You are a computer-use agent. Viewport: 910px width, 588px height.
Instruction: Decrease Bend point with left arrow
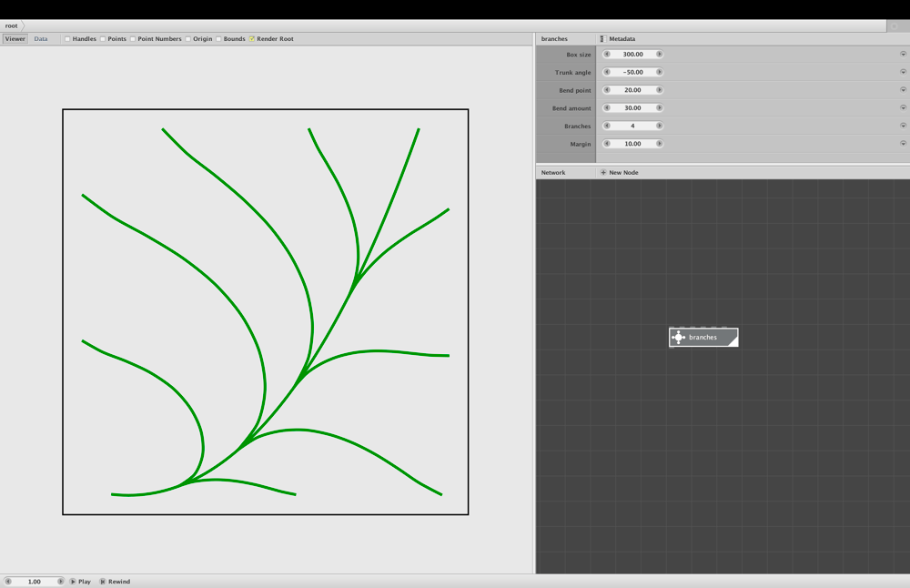[607, 90]
